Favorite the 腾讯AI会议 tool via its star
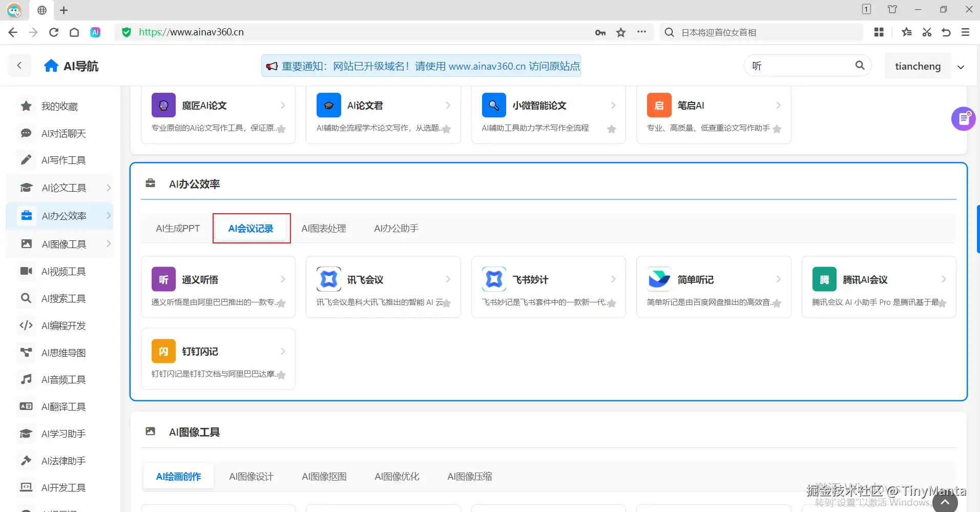 943,303
